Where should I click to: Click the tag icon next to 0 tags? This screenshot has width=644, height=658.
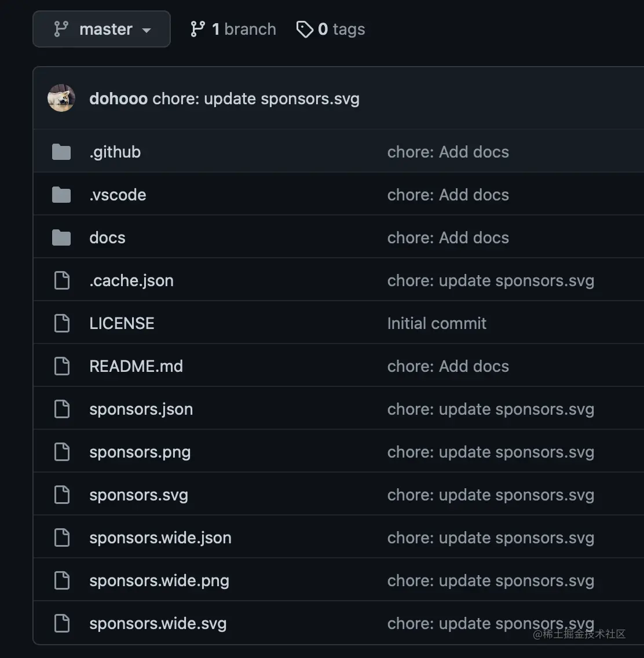[x=305, y=29]
